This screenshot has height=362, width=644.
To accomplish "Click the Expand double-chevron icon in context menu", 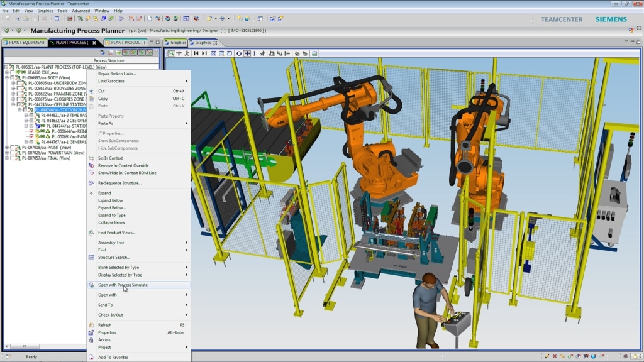I will click(x=91, y=193).
